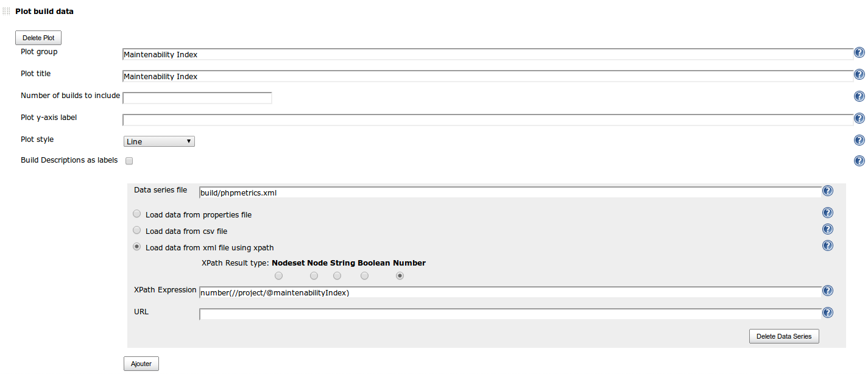Enable Build Descriptions as labels checkbox
The width and height of the screenshot is (868, 374).
tap(129, 161)
